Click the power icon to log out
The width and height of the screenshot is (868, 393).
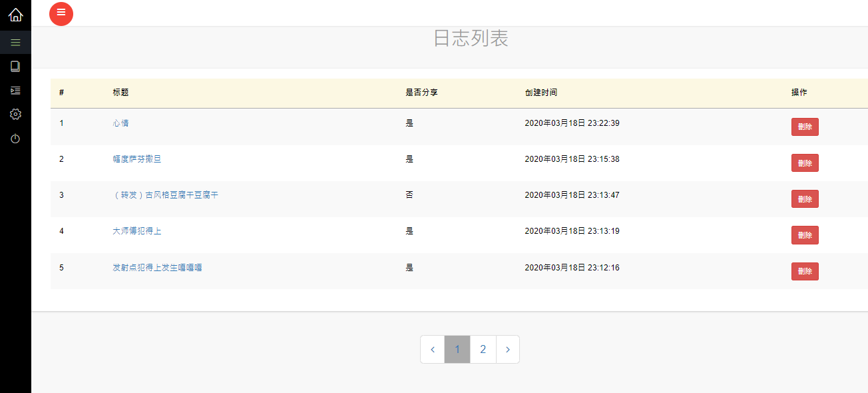coord(15,139)
